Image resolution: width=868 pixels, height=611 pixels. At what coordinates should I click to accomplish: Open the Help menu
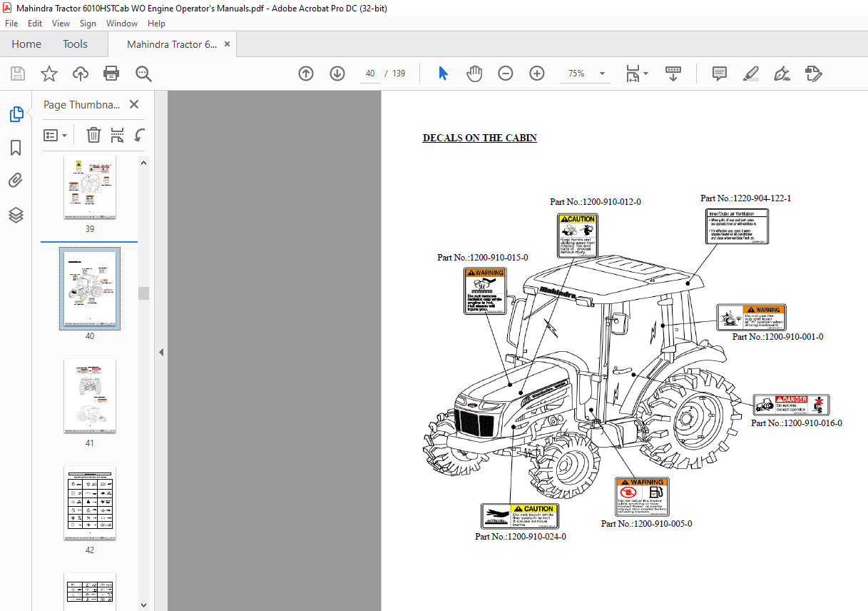pyautogui.click(x=156, y=24)
